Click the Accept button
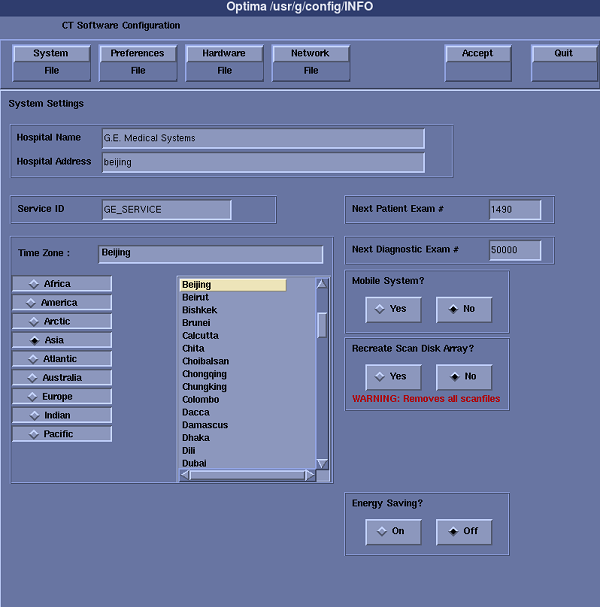 point(477,62)
